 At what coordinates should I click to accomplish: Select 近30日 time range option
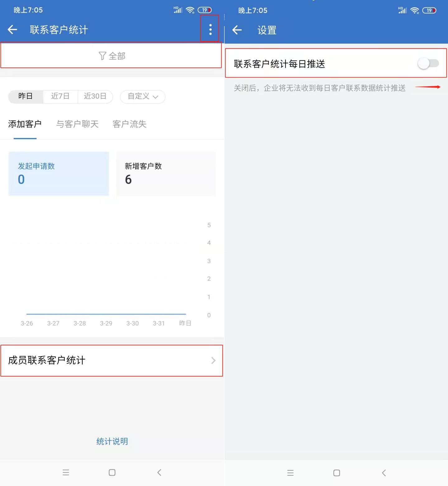pos(95,96)
